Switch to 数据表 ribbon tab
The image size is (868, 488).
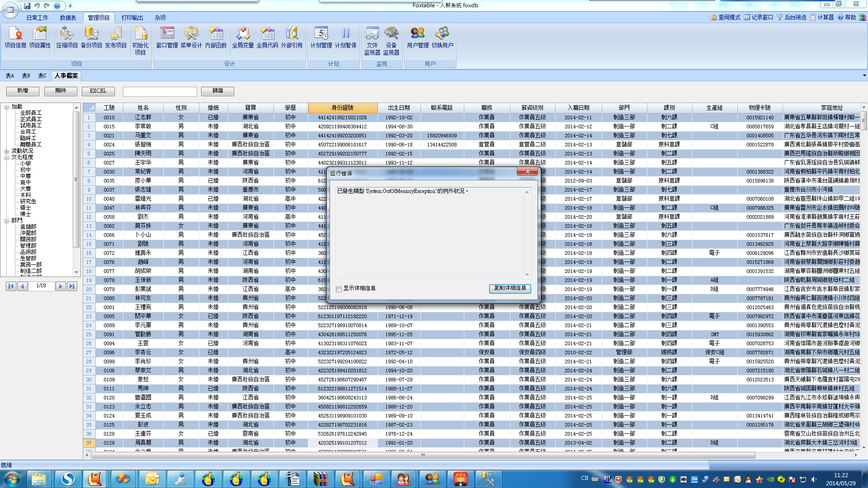(x=68, y=18)
